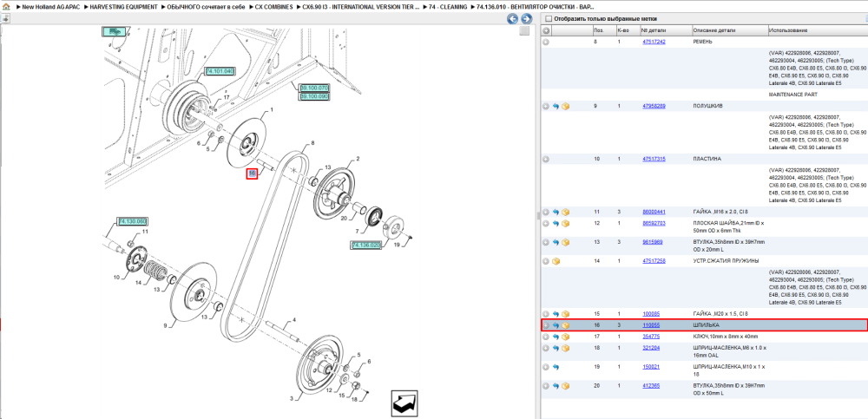The width and height of the screenshot is (868, 419).
Task: Open reference label 74.130.060 on diagram
Action: (x=132, y=221)
